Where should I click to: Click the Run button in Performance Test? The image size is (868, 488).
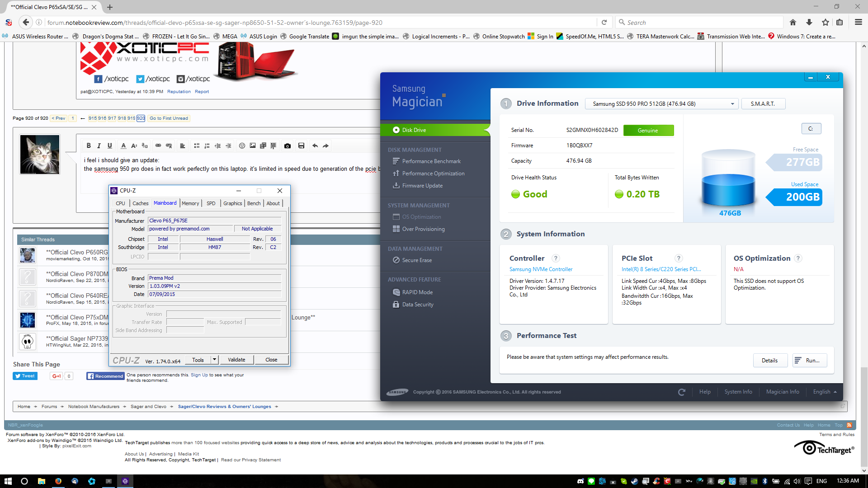coord(810,360)
